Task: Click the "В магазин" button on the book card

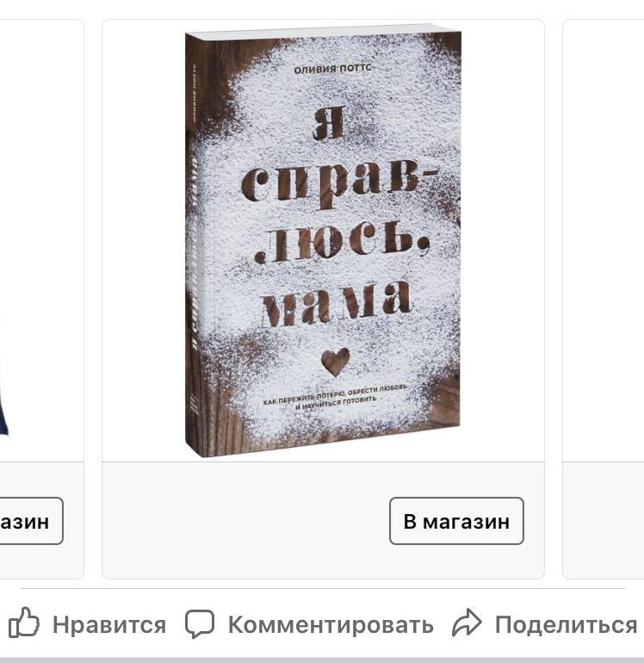Action: 456,521
